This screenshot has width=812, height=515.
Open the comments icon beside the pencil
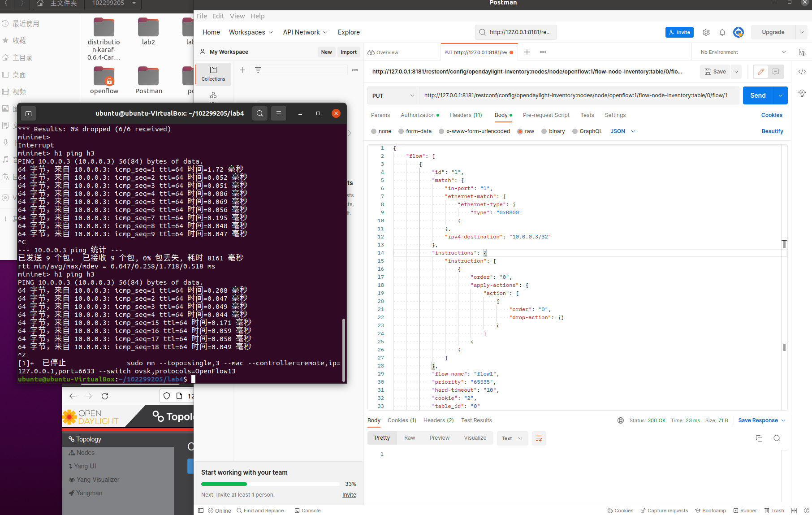(776, 72)
